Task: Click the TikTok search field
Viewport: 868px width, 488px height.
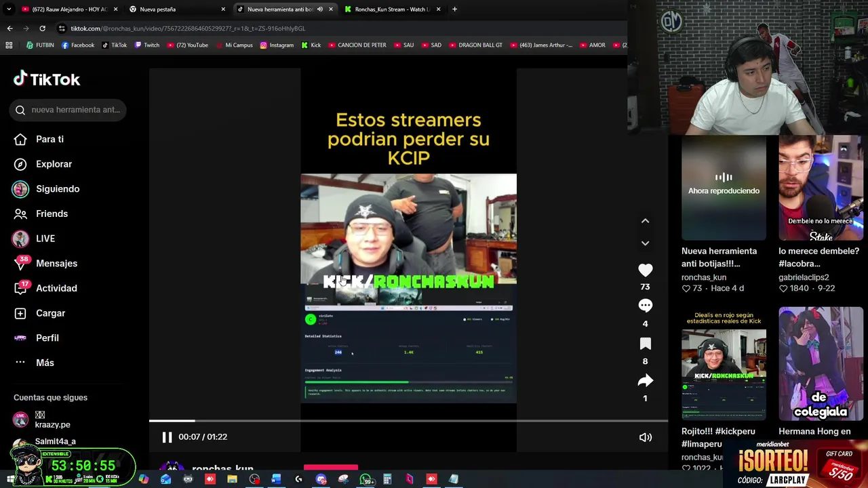Action: (x=68, y=110)
